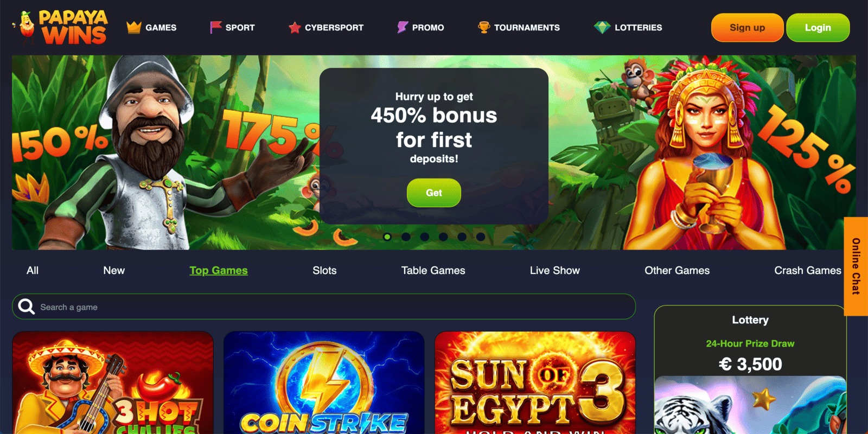This screenshot has width=868, height=434.
Task: Focus the Search a game field
Action: point(324,307)
